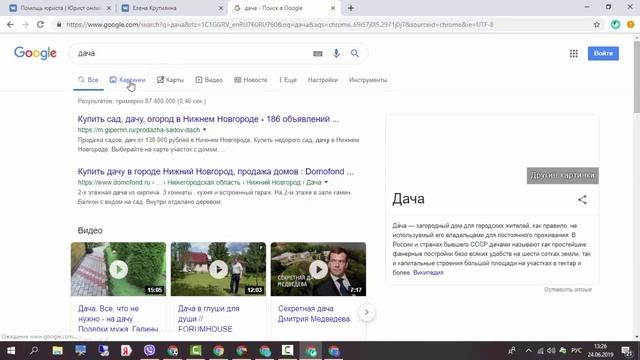Open the Google apps grid
The height and width of the screenshot is (360, 640).
click(573, 53)
